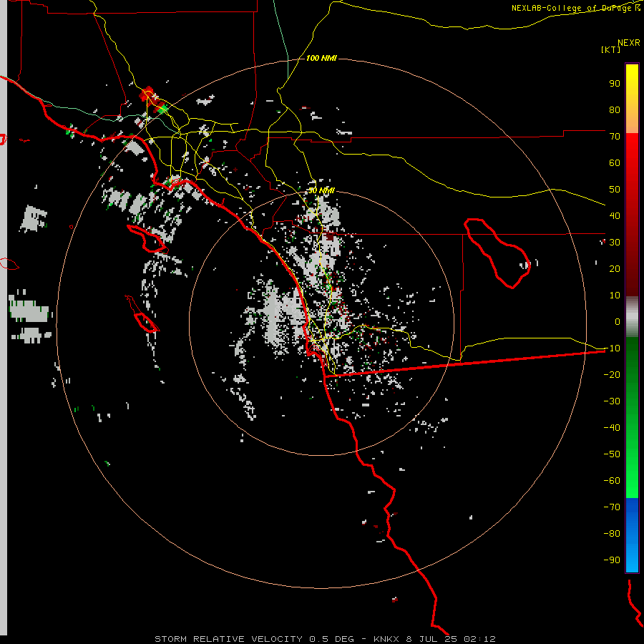Click the -90 value on velocity scale
Screen dimensions: 644x644
(612, 560)
